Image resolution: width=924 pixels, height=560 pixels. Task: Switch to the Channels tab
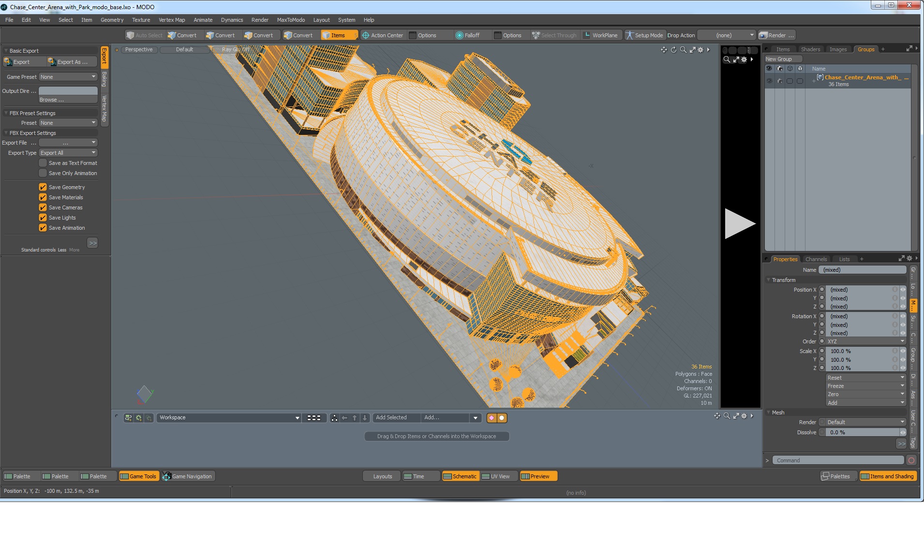coord(816,259)
